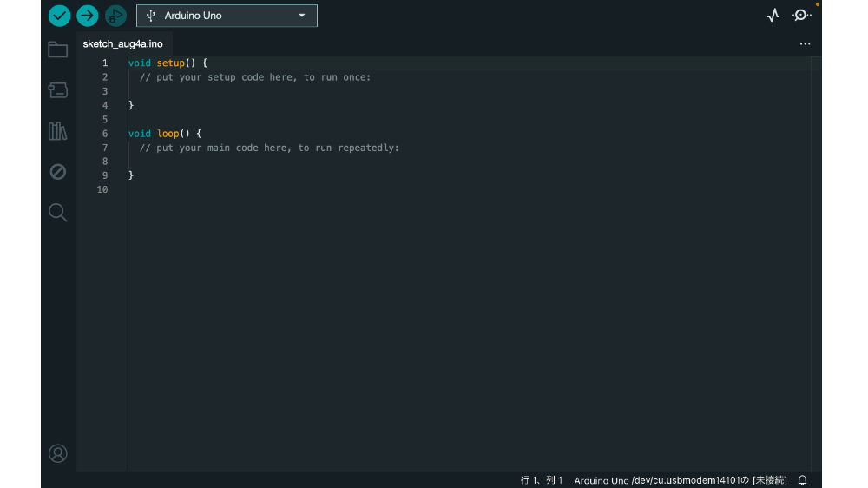Select the sketch_aug4a.ino tab
This screenshot has height=488, width=868.
123,43
